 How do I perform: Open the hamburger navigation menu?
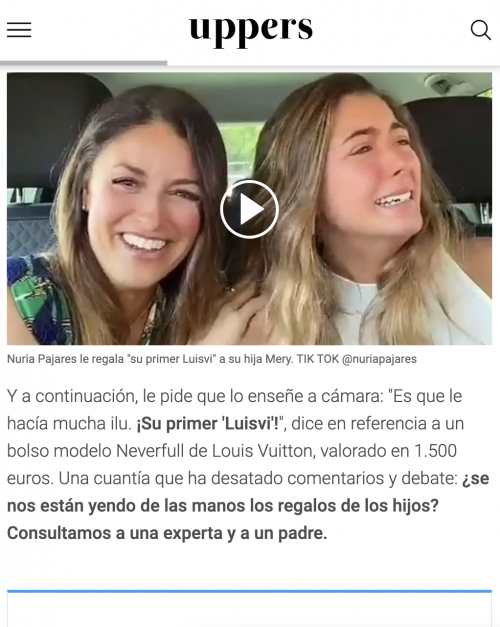pyautogui.click(x=19, y=30)
